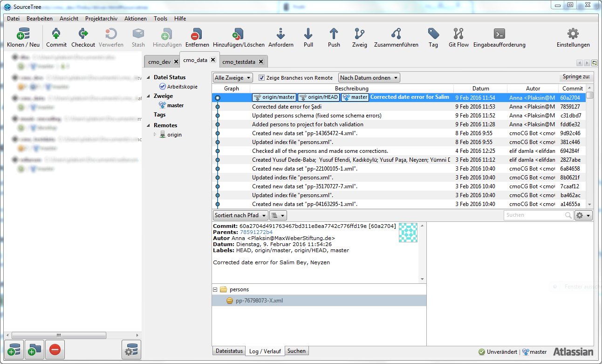Click the Suchen search field

534,215
